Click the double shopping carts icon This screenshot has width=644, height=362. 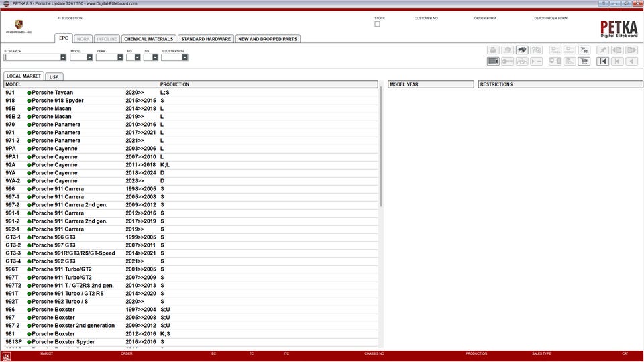click(584, 50)
